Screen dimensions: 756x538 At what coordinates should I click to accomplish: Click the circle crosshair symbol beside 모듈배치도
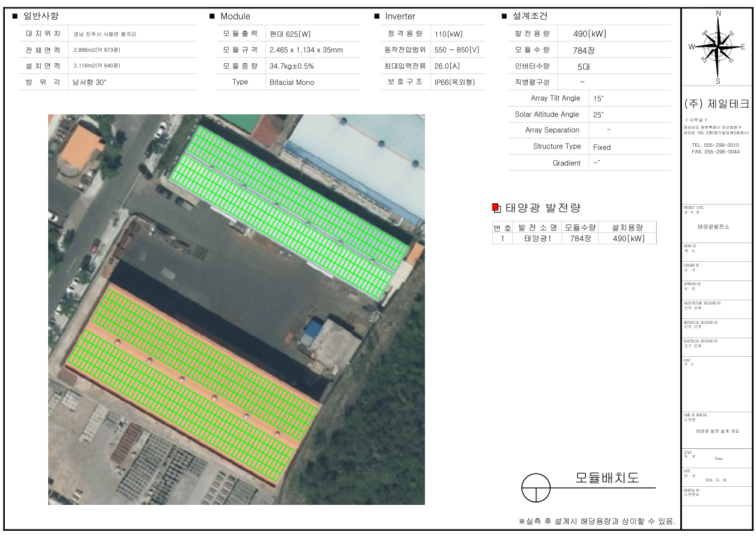pos(536,488)
